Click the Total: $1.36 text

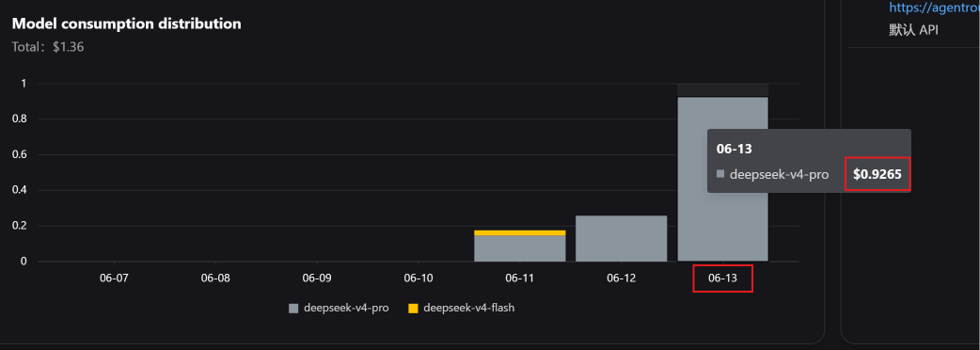pyautogui.click(x=48, y=47)
